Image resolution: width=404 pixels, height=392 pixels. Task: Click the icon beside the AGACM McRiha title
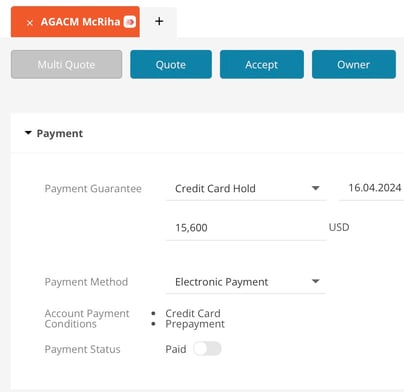tap(130, 22)
